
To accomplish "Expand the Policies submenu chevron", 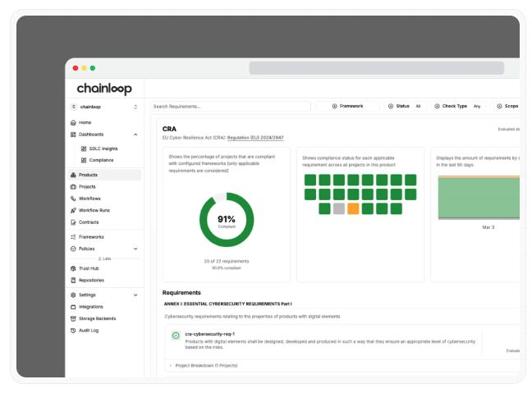I will [135, 249].
